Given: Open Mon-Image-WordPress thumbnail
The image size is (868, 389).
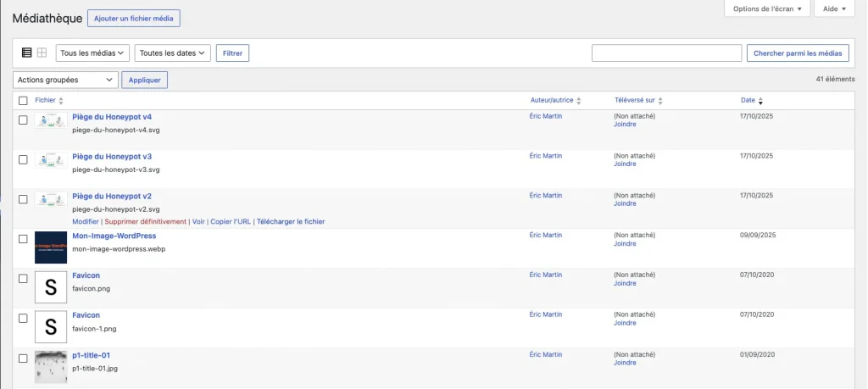Looking at the screenshot, I should click(51, 247).
